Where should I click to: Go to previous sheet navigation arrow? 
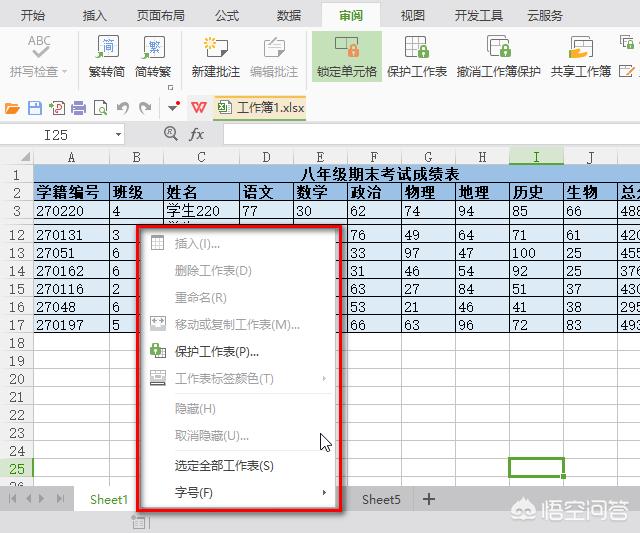(x=28, y=499)
